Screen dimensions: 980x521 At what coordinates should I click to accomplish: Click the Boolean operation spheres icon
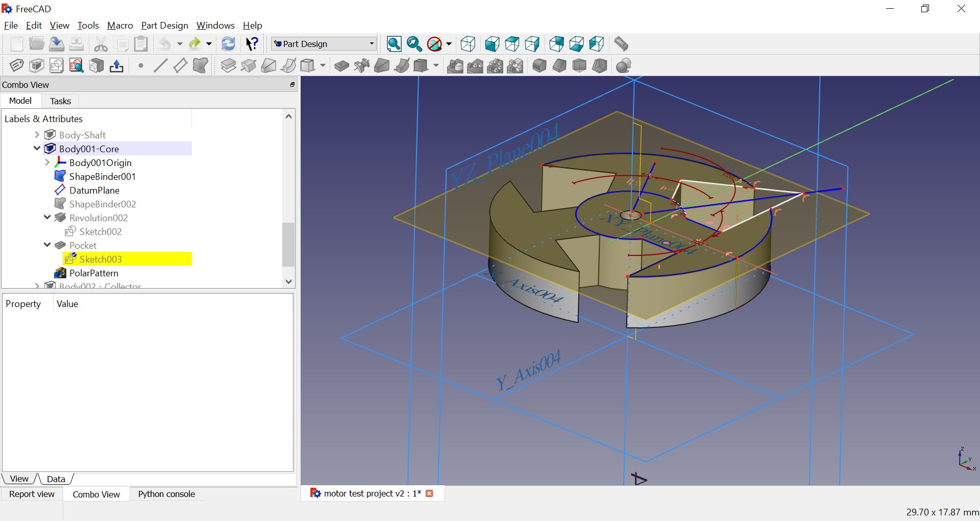pyautogui.click(x=623, y=66)
